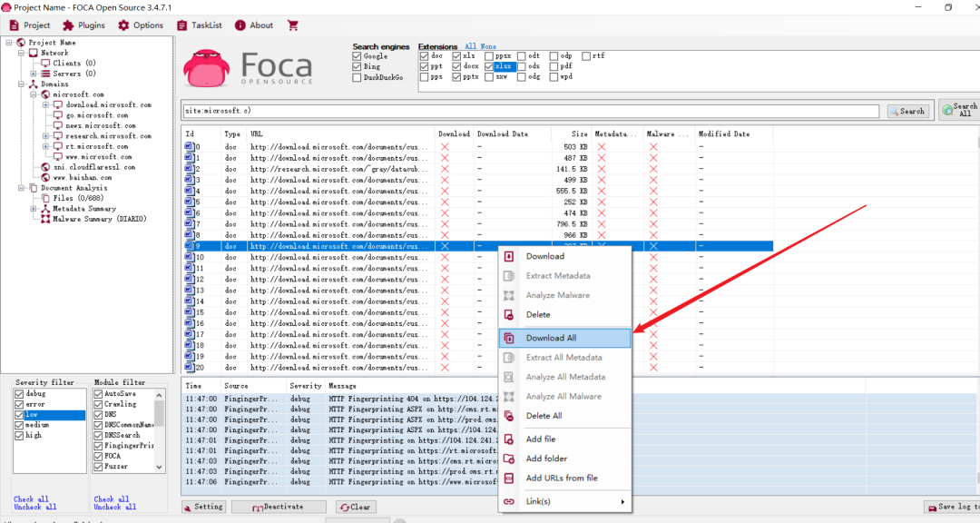The image size is (980, 523).
Task: Click the module filter scroll down arrow
Action: point(160,467)
